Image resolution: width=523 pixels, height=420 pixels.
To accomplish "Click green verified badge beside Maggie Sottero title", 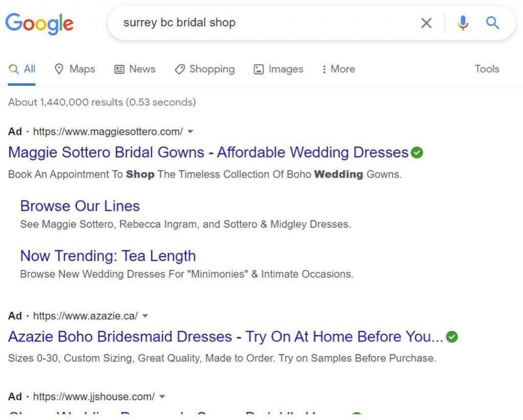I will pyautogui.click(x=417, y=153).
